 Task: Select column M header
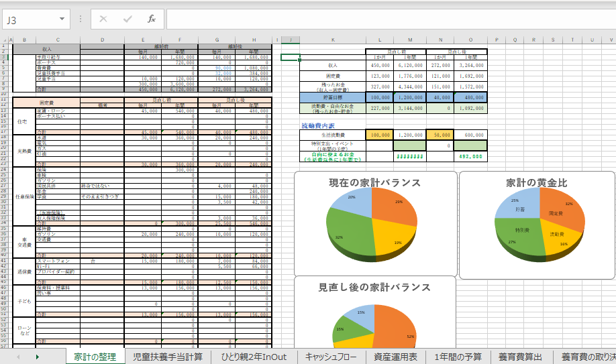pos(410,40)
